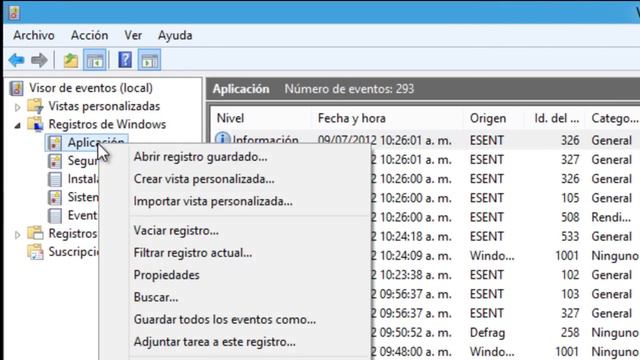This screenshot has width=640, height=360.
Task: Open the Ayuda menu
Action: point(175,36)
